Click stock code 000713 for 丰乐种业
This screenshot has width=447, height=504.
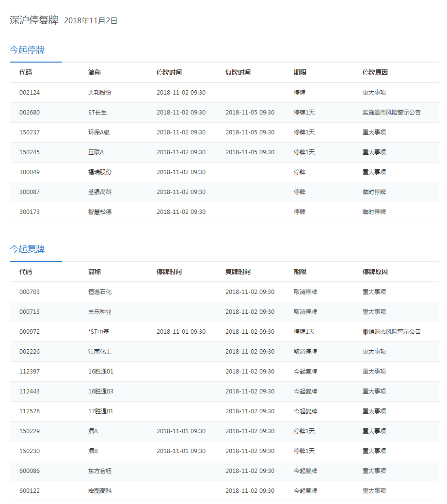[x=30, y=312]
